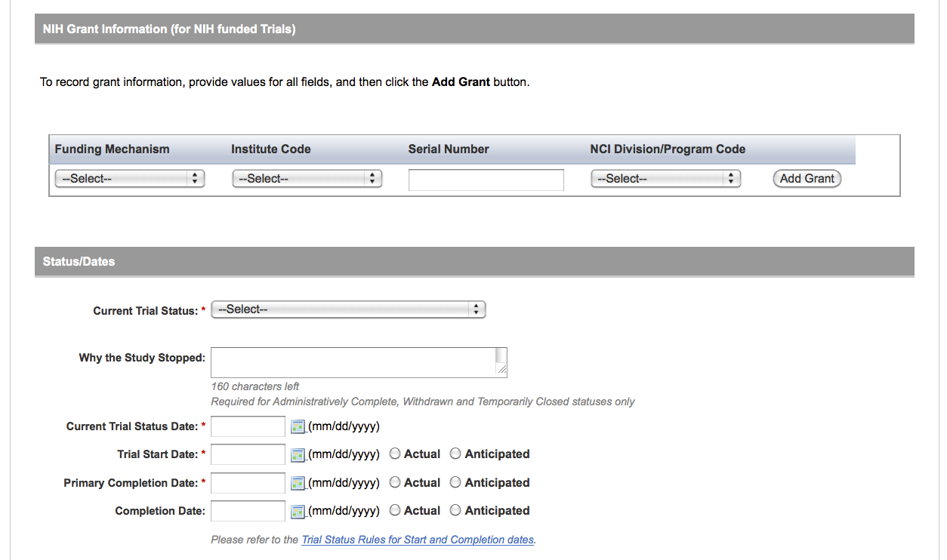947x560 pixels.
Task: Select Anticipated for Trial Start Date
Action: (x=455, y=454)
